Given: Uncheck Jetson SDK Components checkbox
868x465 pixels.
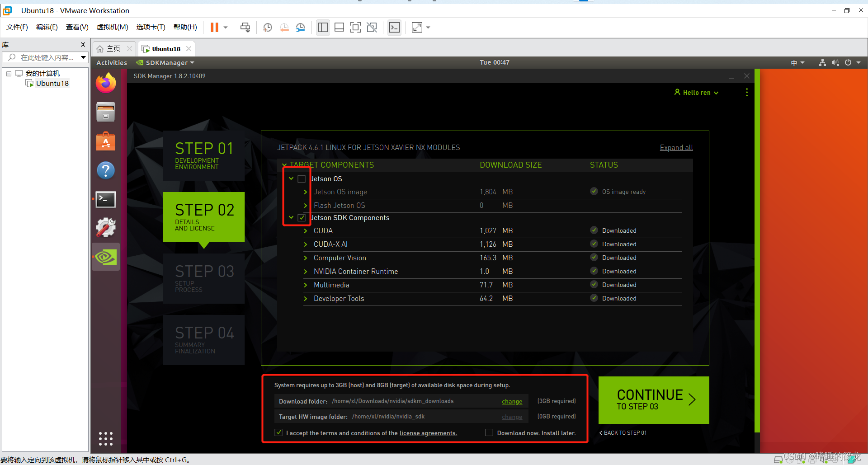Looking at the screenshot, I should (302, 218).
